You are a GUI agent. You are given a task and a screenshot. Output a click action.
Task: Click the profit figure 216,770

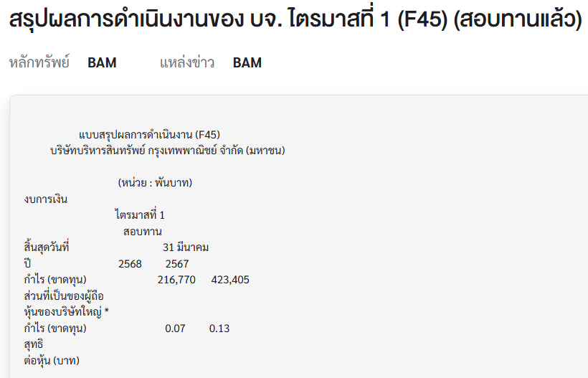click(x=176, y=280)
